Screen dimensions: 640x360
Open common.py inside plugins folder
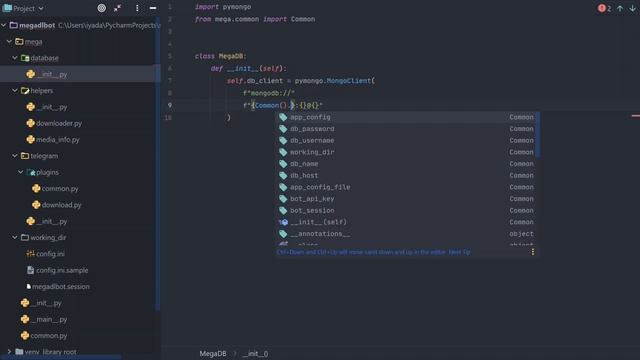click(x=60, y=189)
